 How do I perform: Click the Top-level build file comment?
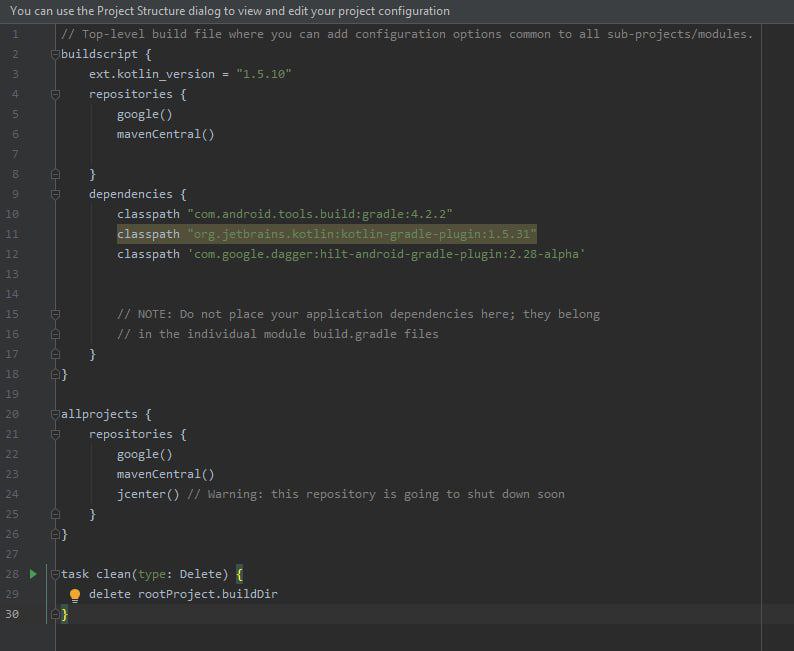407,34
